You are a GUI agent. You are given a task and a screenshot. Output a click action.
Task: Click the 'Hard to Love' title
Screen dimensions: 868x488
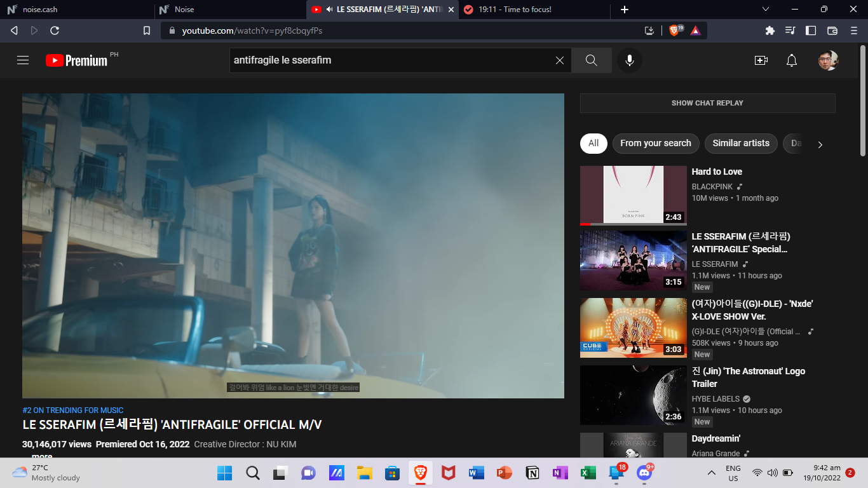pos(717,172)
